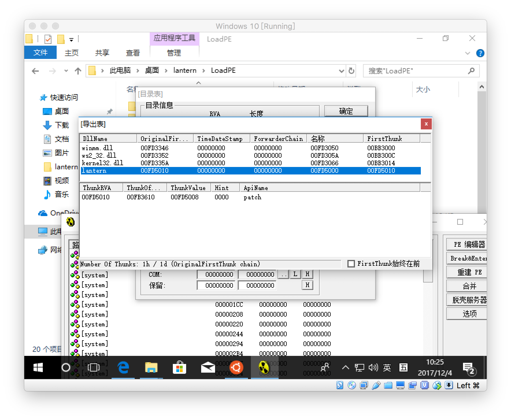The image size is (511, 420).
Task: Click the 合并 button
Action: [467, 286]
